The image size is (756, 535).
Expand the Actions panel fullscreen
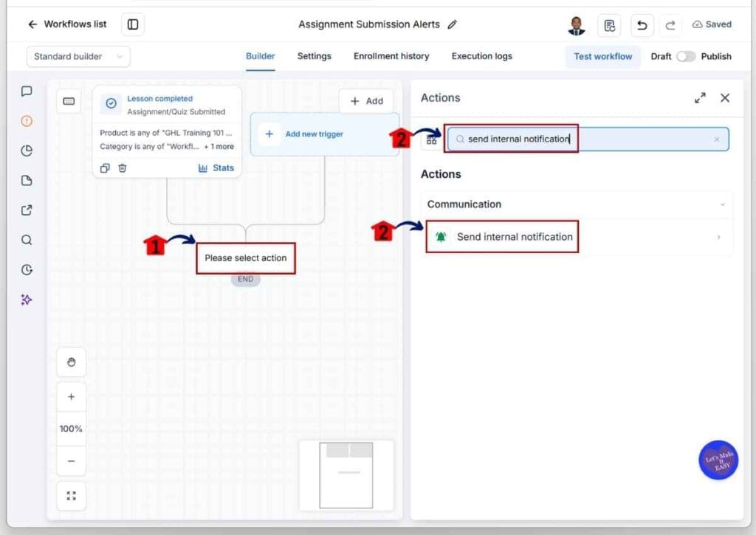pyautogui.click(x=700, y=98)
